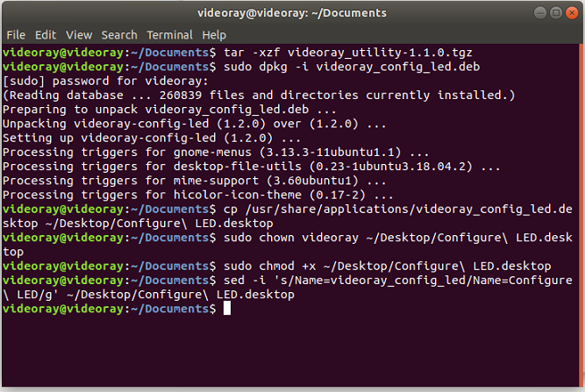
Task: Click the 'Reading database ... 260839 files' line
Action: [259, 95]
